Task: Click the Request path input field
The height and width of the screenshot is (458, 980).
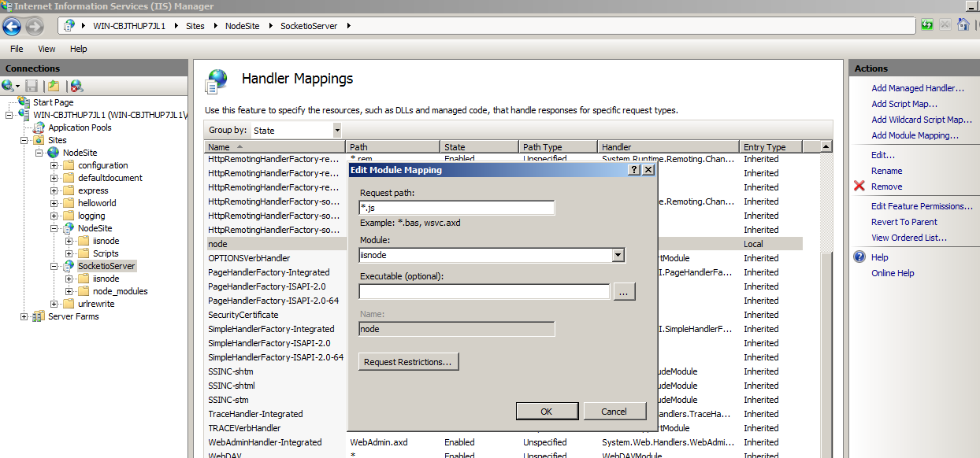Action: point(456,208)
